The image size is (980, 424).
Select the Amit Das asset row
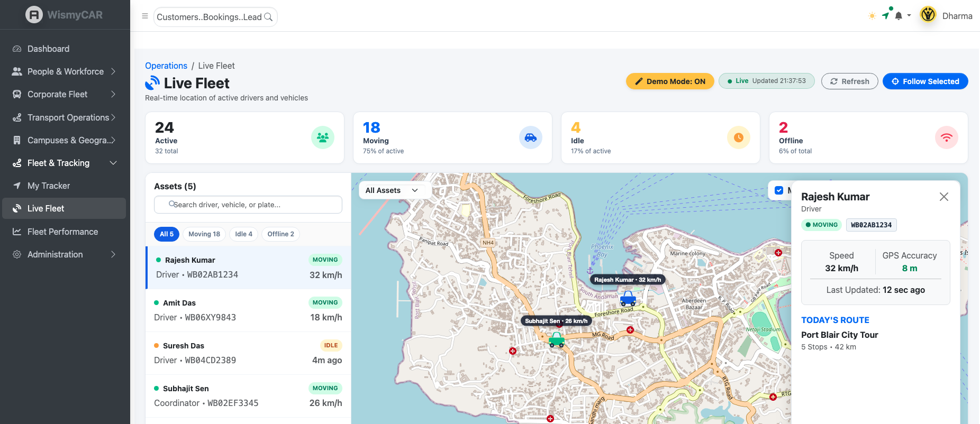[x=248, y=310]
